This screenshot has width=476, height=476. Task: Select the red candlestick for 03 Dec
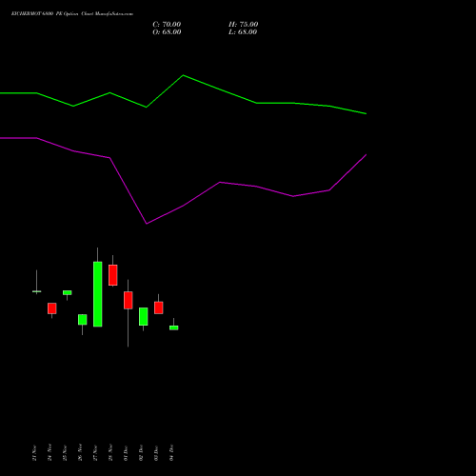[x=159, y=307]
